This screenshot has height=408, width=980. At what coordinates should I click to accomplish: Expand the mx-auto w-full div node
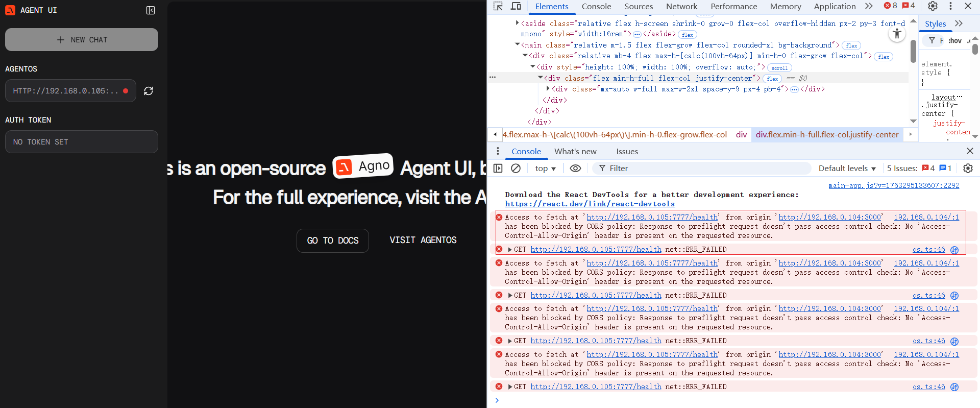click(x=548, y=89)
